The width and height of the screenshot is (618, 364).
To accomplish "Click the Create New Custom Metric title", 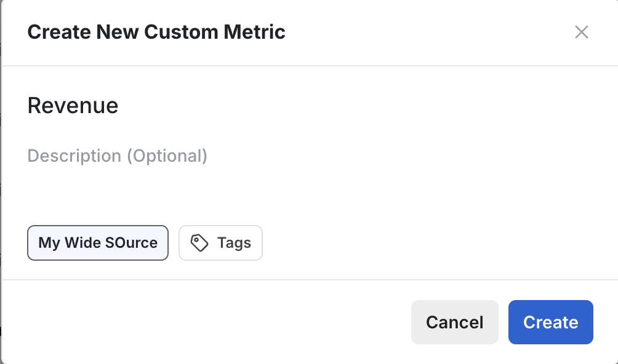I will click(x=156, y=31).
